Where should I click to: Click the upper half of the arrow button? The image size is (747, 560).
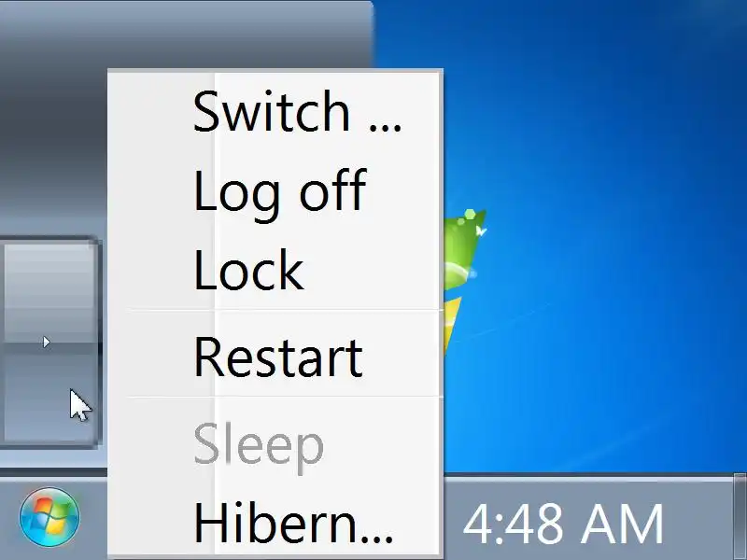coord(49,293)
